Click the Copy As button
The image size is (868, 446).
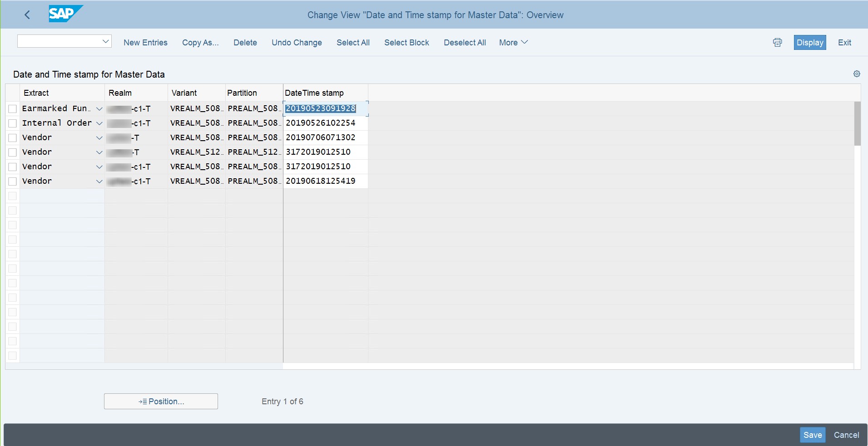pyautogui.click(x=200, y=42)
